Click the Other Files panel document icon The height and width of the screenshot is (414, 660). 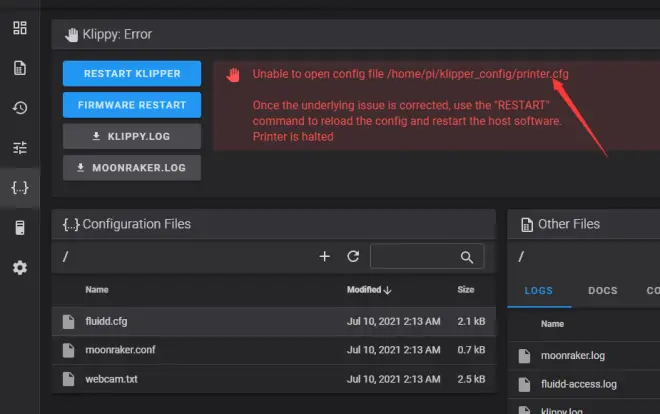[x=527, y=225]
